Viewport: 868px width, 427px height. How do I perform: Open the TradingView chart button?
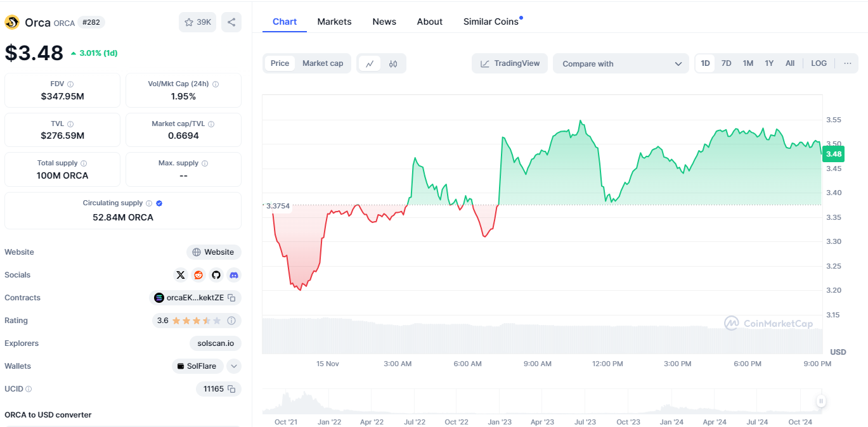click(x=510, y=63)
